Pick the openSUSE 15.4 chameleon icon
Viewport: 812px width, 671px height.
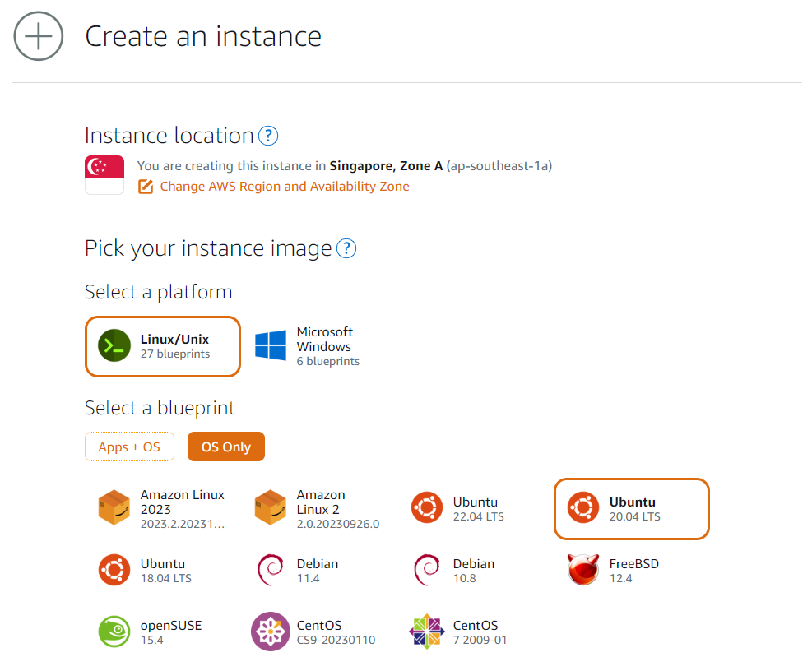[x=114, y=632]
